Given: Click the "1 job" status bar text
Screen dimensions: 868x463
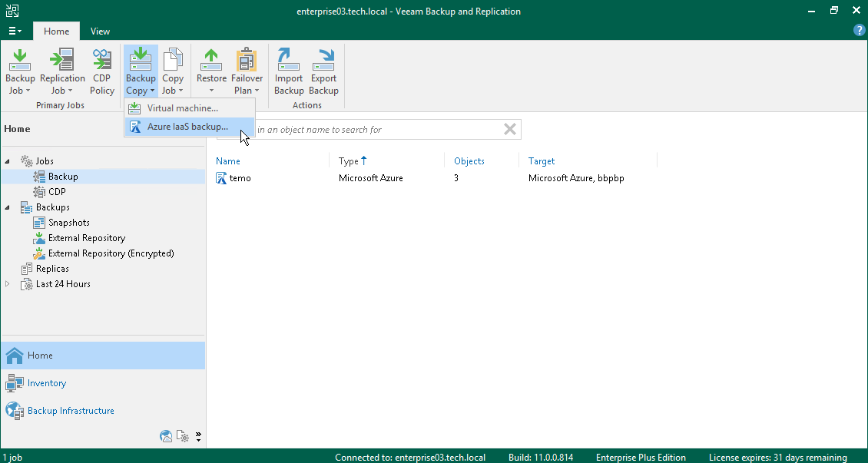Looking at the screenshot, I should pyautogui.click(x=12, y=458).
